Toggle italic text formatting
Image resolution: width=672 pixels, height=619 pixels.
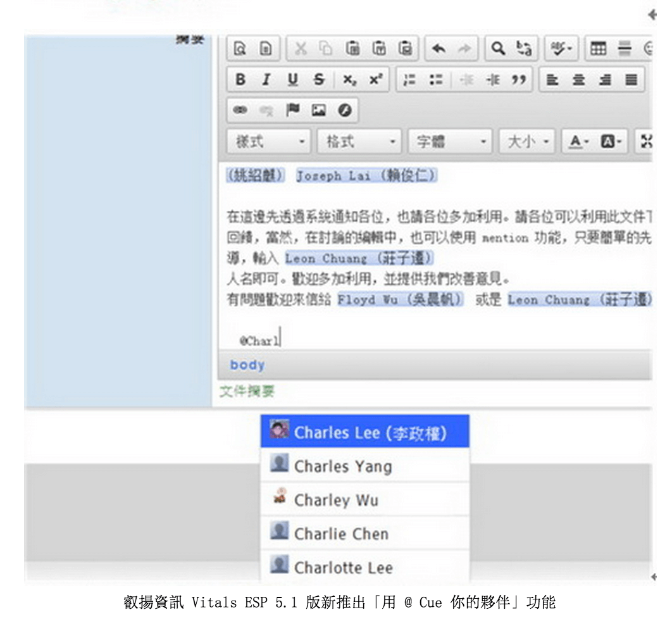click(266, 80)
